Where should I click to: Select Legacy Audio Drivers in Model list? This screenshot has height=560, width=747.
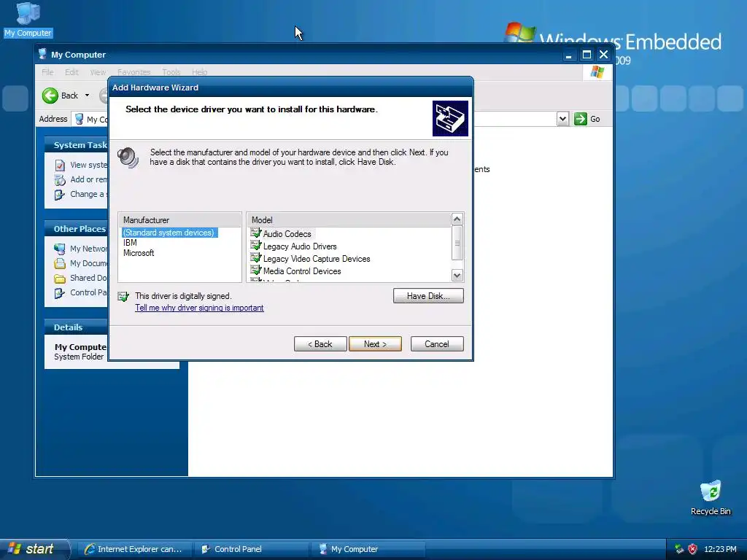click(300, 246)
